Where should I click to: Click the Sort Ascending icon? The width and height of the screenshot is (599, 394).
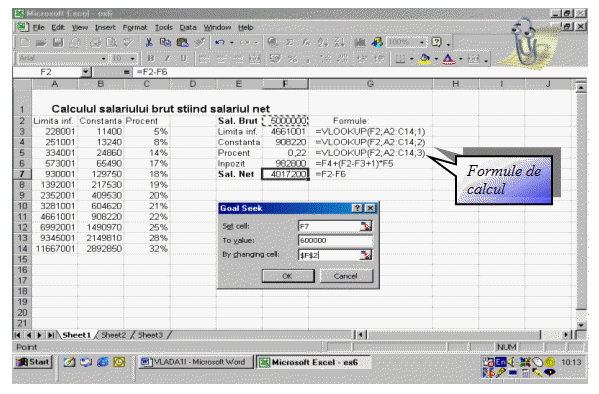tap(323, 42)
